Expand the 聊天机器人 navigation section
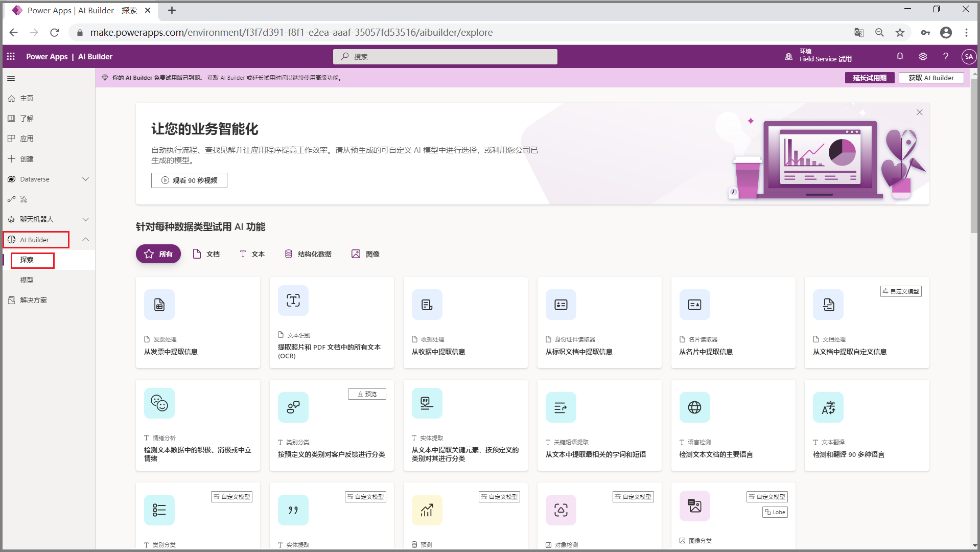 (x=86, y=219)
